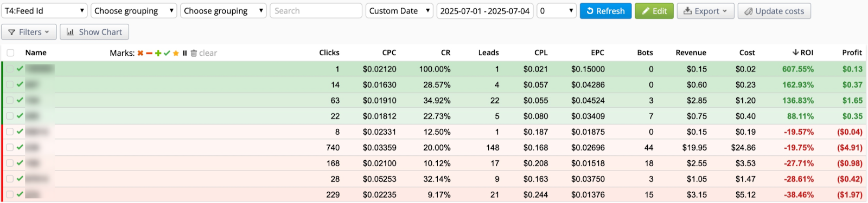Click the Update costs button

coord(774,11)
